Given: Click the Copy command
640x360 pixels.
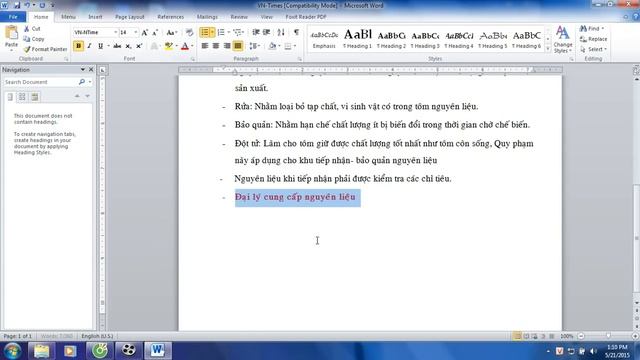Looking at the screenshot, I should click(34, 39).
